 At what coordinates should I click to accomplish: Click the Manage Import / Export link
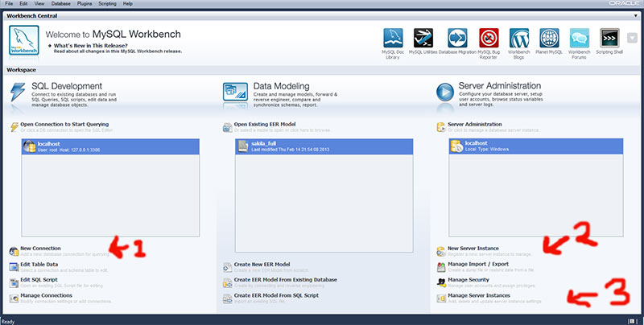point(478,265)
